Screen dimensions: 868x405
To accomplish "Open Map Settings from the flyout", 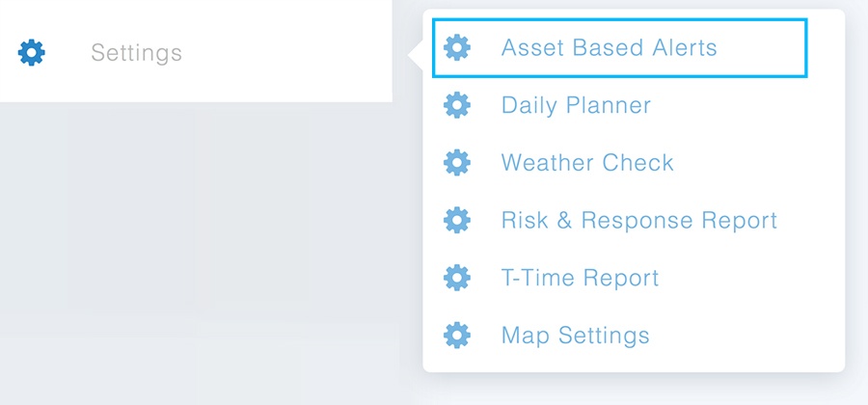I will pyautogui.click(x=575, y=336).
